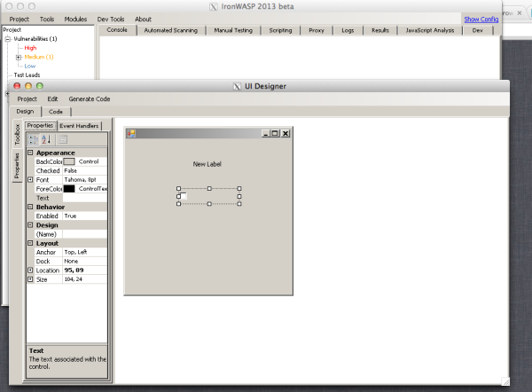
Task: Click the UI Designer window resize grip
Action: [505, 381]
